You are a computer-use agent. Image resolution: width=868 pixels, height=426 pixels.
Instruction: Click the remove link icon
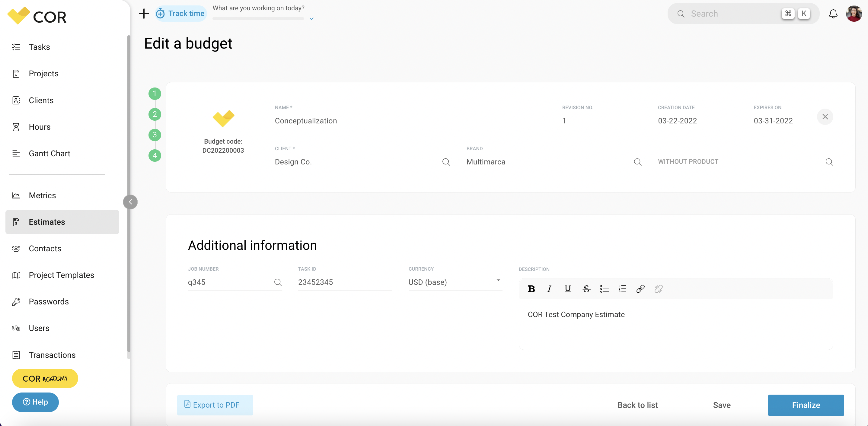click(659, 289)
